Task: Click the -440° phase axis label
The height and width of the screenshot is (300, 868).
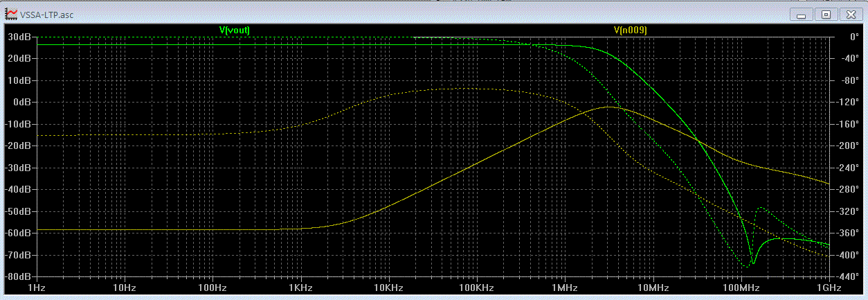Action: point(847,277)
